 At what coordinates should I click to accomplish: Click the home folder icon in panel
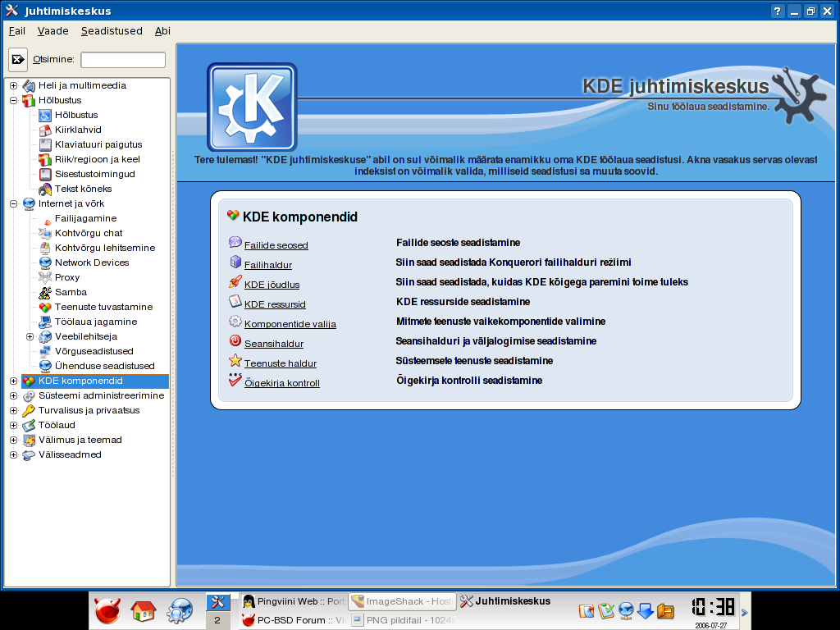(x=144, y=610)
